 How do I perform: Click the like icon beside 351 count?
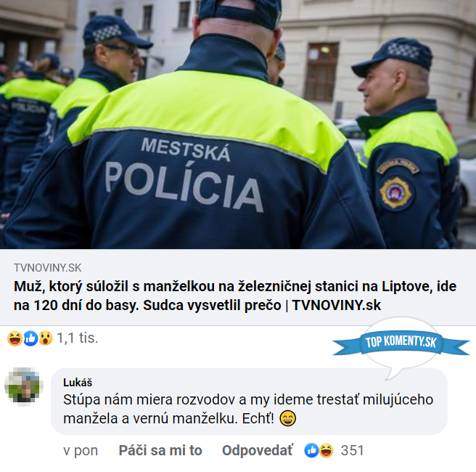click(311, 450)
